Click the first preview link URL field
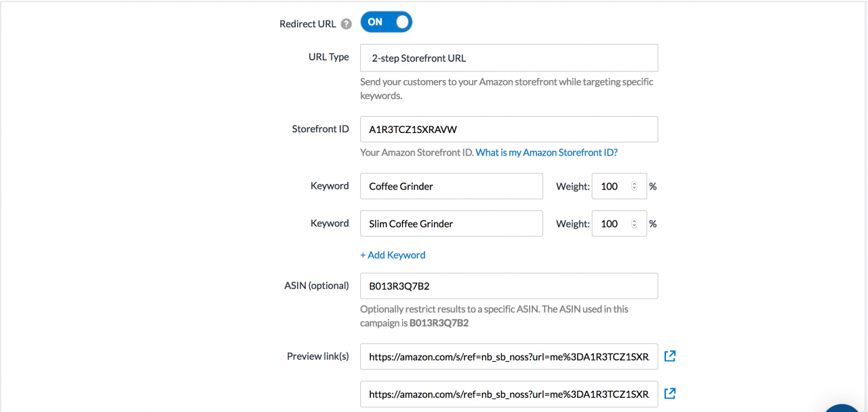The height and width of the screenshot is (412, 868). tap(509, 356)
